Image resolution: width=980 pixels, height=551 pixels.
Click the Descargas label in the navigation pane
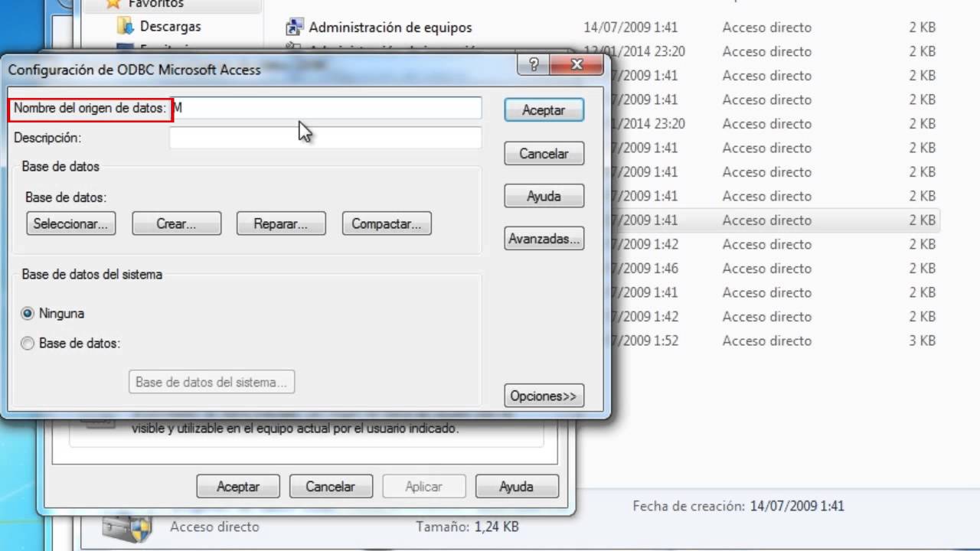click(170, 26)
